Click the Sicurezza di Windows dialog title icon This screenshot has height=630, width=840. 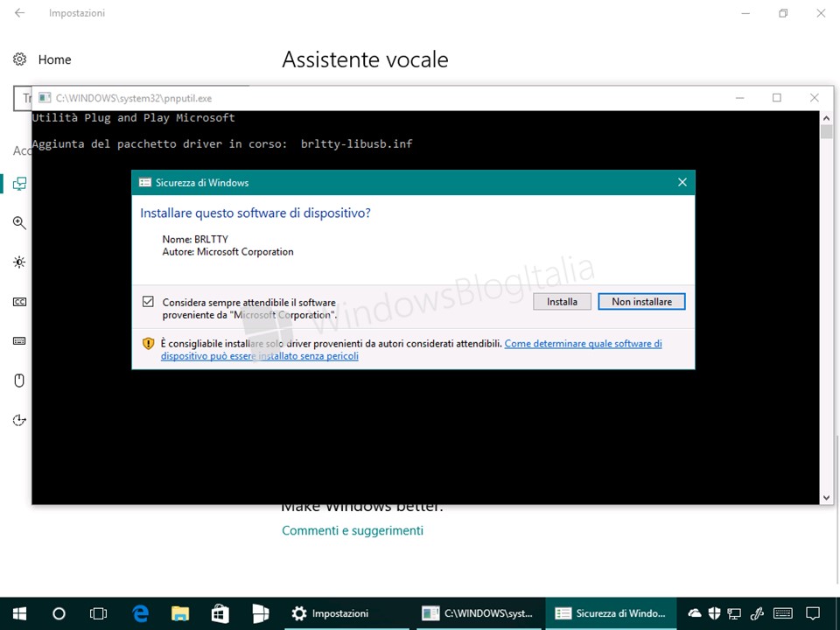click(x=145, y=183)
